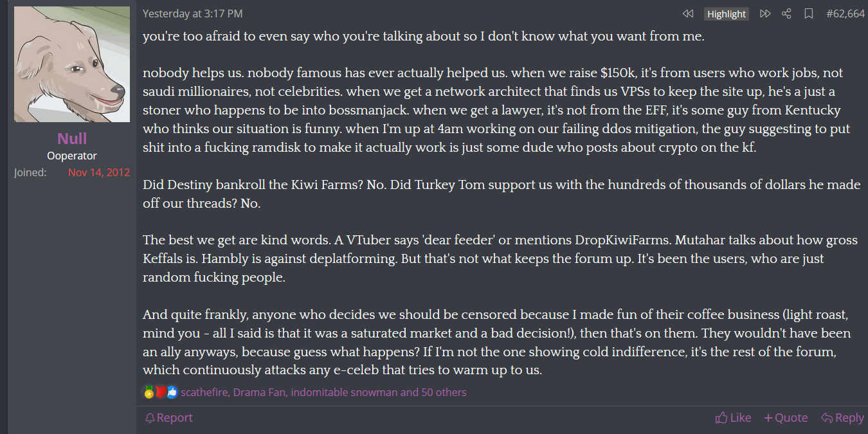
Task: Quote this post
Action: [x=786, y=418]
